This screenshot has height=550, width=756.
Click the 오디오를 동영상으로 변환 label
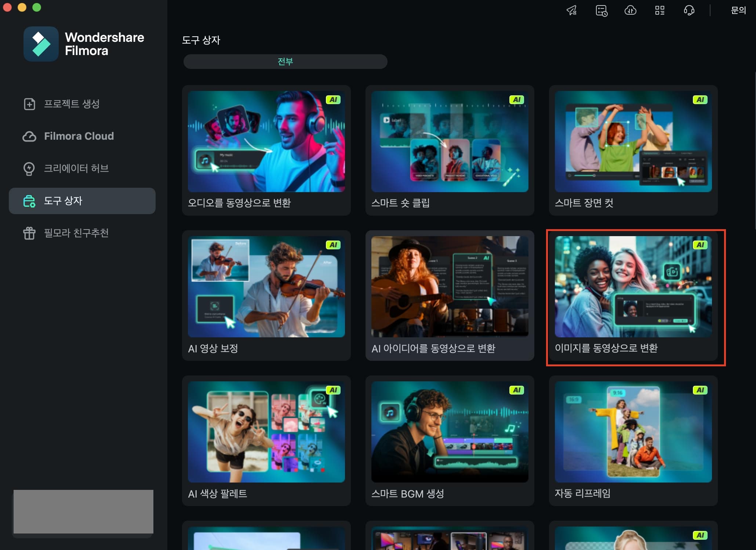tap(239, 203)
